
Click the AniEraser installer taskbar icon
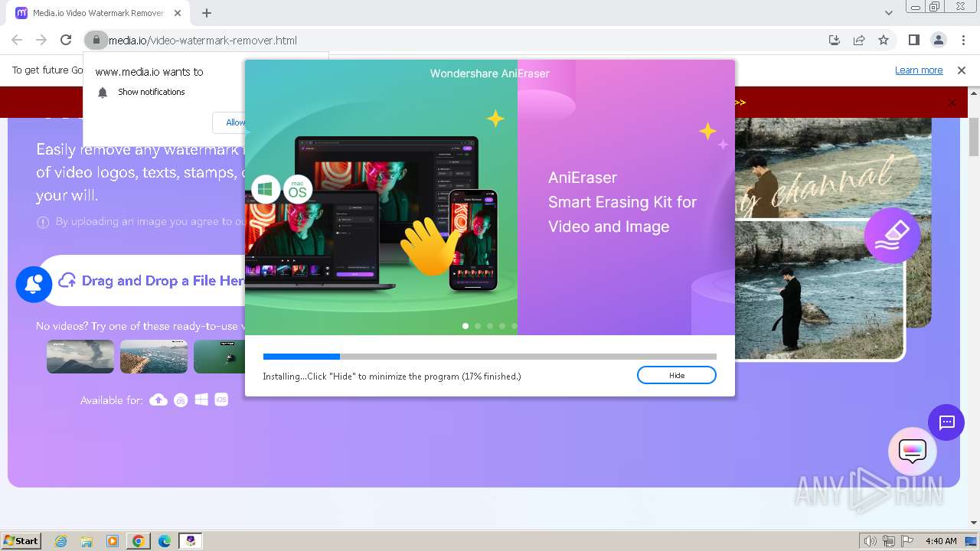pyautogui.click(x=191, y=541)
